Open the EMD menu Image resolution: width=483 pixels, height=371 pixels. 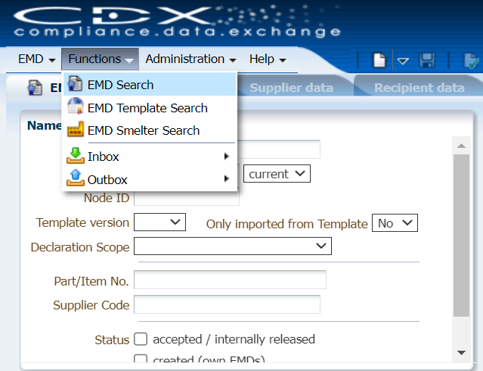pyautogui.click(x=36, y=59)
